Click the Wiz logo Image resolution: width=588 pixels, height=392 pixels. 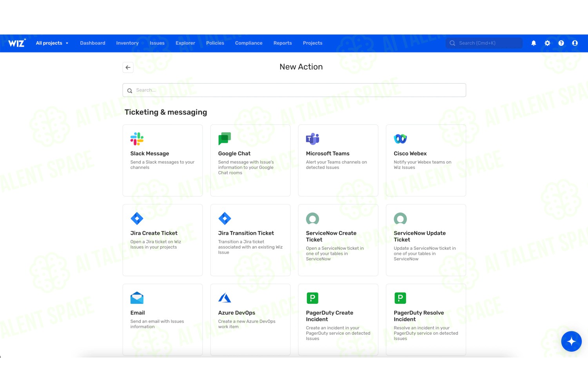tap(17, 43)
